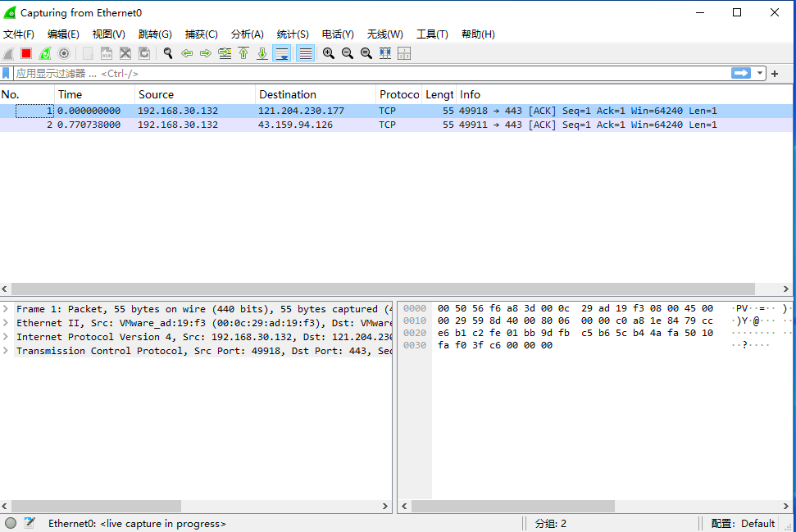The width and height of the screenshot is (796, 532).
Task: Go to the previous packet arrow
Action: tap(187, 53)
